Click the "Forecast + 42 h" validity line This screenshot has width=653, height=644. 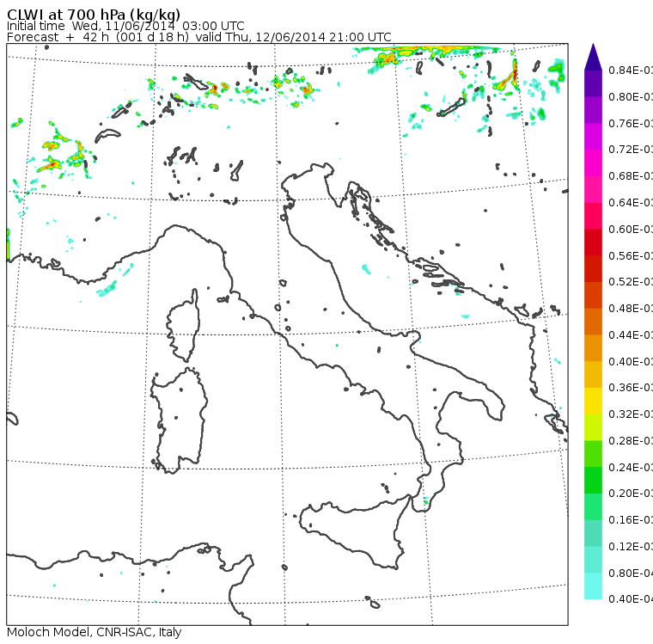tap(199, 37)
